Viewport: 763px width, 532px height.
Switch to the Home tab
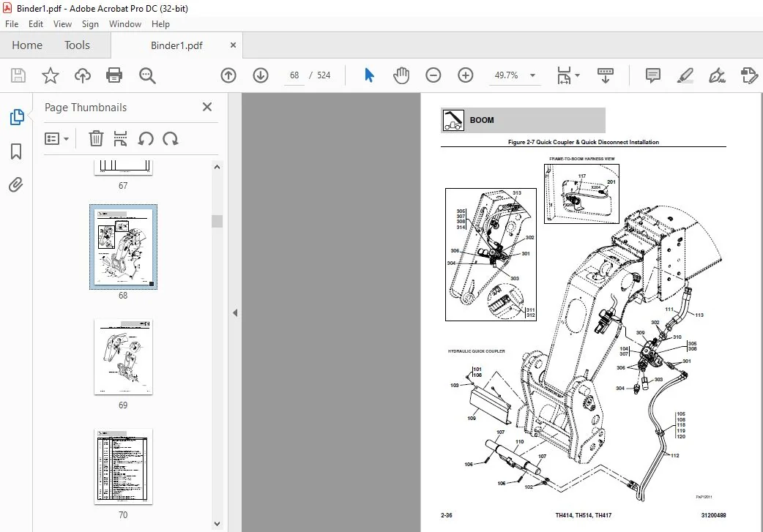point(27,45)
